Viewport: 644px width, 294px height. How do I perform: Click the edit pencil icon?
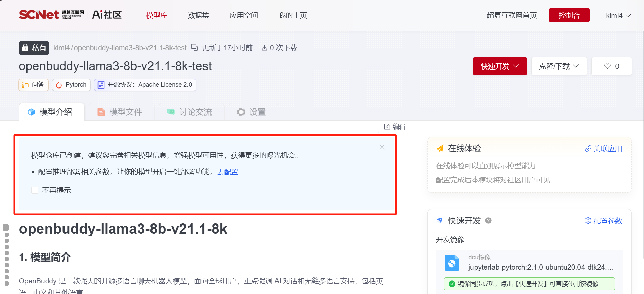click(387, 126)
